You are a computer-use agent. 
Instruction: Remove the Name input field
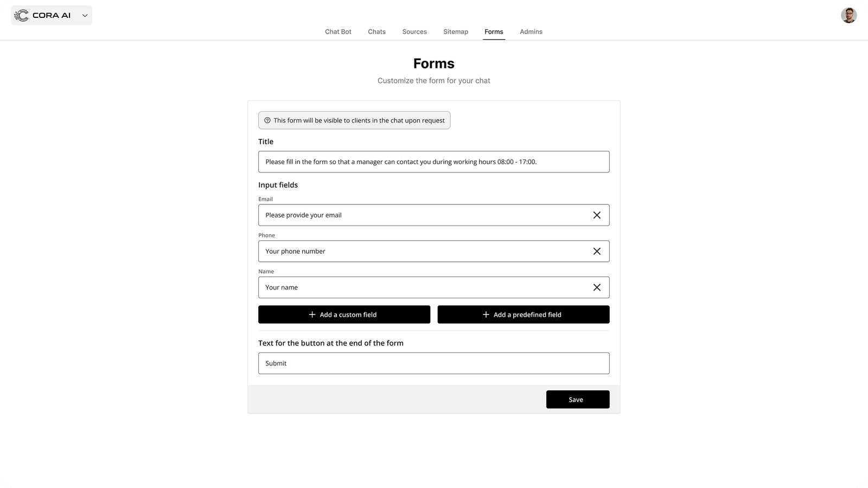(x=597, y=287)
